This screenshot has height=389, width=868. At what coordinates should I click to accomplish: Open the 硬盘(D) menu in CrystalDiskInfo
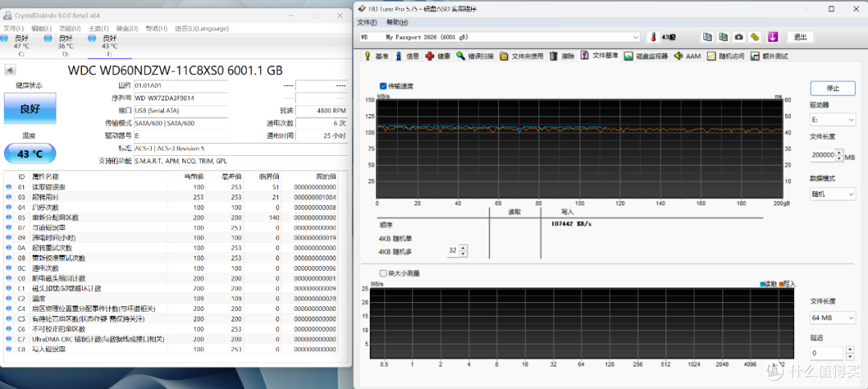click(127, 28)
